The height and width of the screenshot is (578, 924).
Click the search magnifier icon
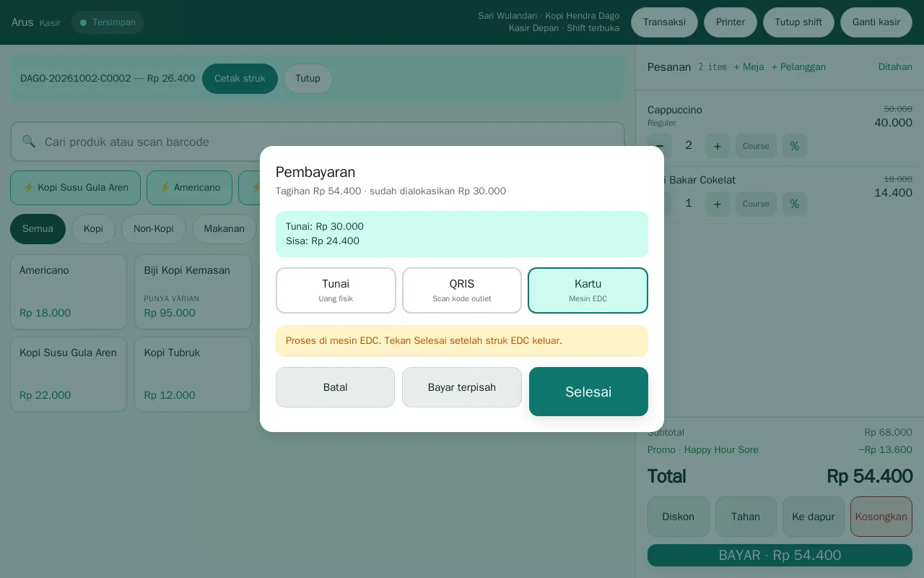pyautogui.click(x=29, y=142)
